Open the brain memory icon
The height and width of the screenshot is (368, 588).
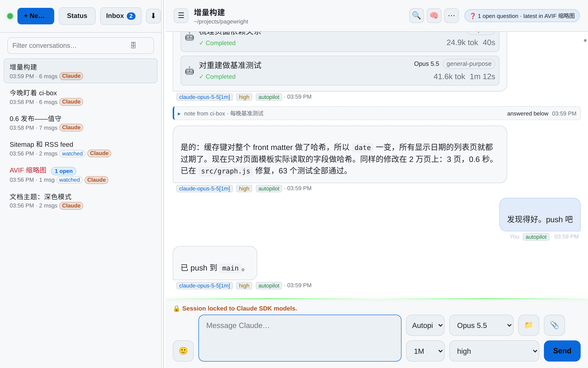(434, 16)
